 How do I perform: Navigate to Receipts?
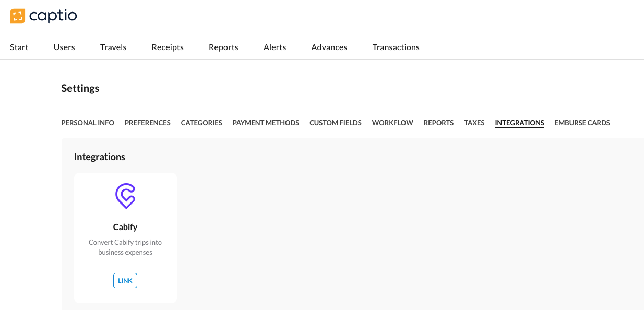pos(168,47)
